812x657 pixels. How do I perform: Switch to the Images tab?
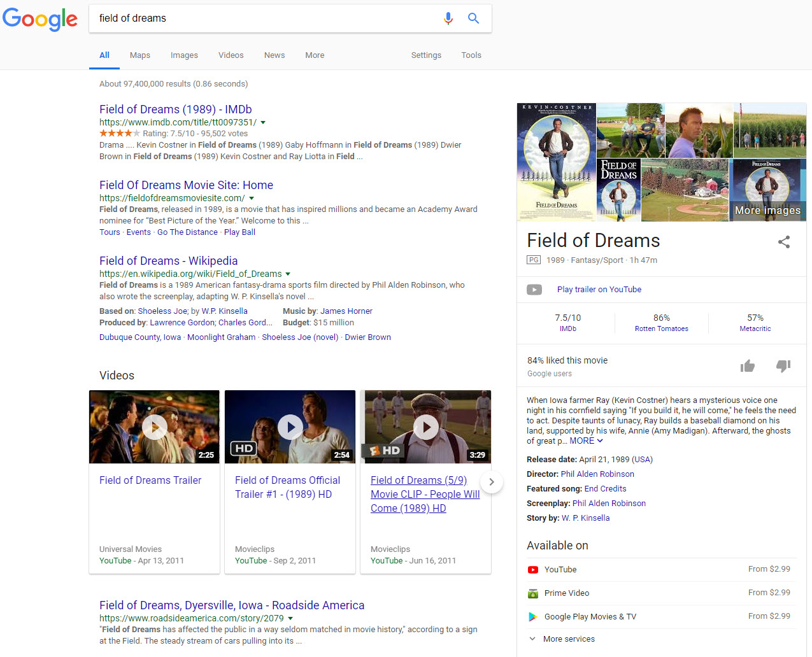(x=184, y=55)
